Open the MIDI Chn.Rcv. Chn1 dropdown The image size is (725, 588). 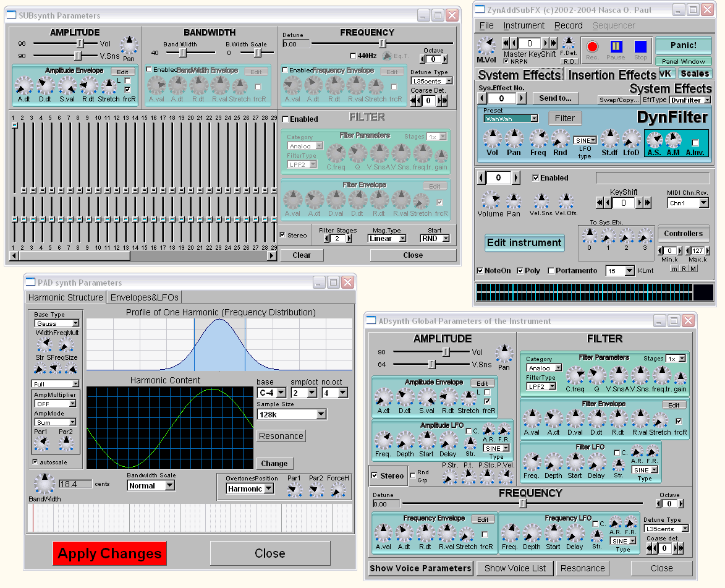pos(689,203)
